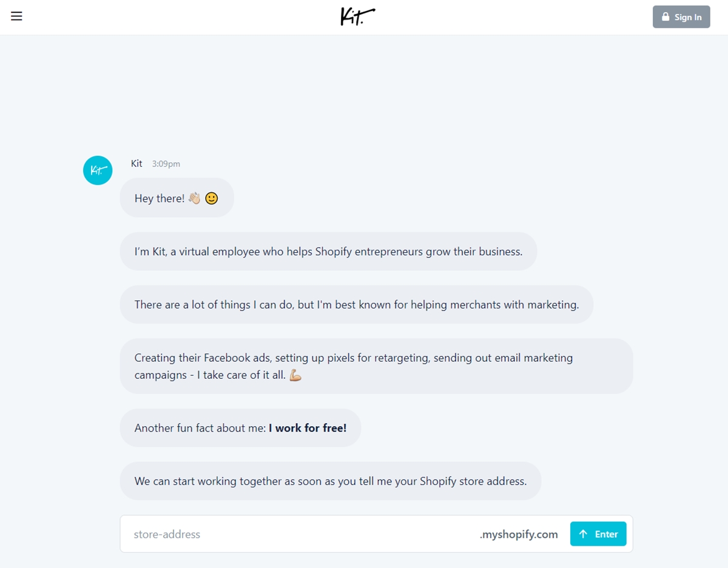This screenshot has height=568, width=728.
Task: Click the "Another fun fact about me" text
Action: 200,428
